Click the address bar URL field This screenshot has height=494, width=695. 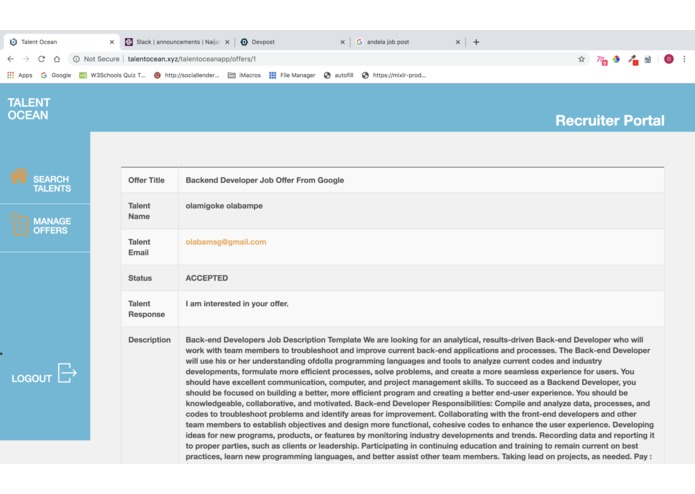(328, 59)
